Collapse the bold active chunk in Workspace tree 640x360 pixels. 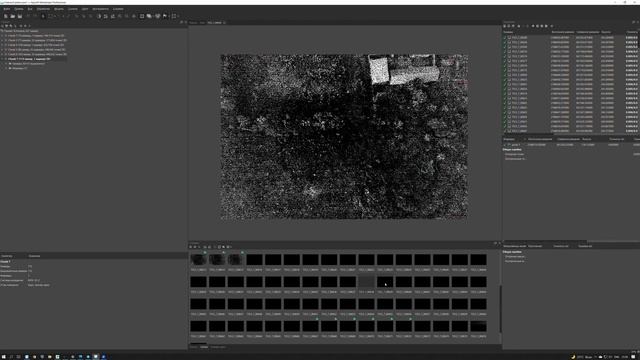(2, 59)
